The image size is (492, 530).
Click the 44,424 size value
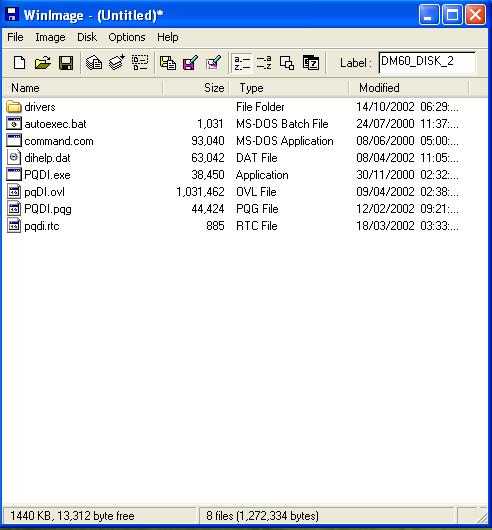(207, 209)
